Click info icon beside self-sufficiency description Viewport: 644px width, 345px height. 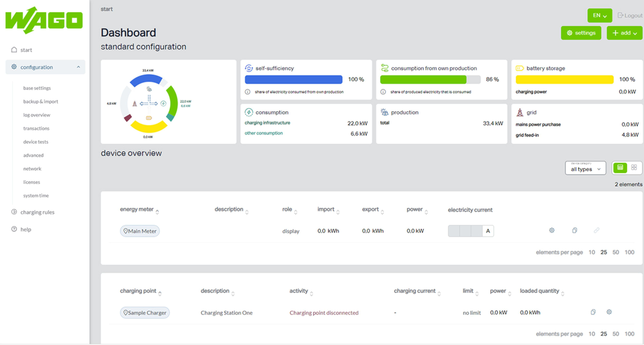pos(248,92)
